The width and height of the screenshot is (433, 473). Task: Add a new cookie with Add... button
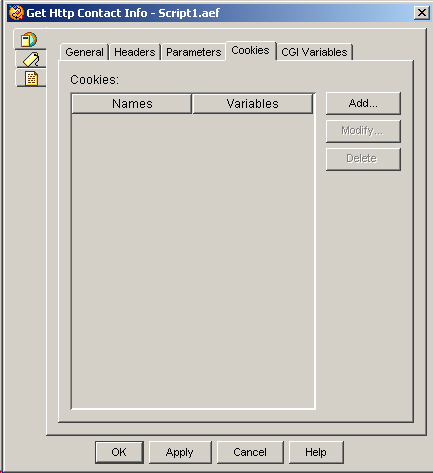[363, 103]
